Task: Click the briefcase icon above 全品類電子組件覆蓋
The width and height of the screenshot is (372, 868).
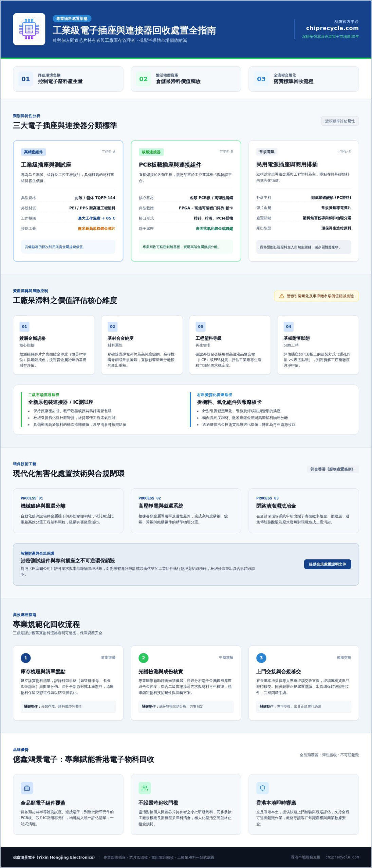Action: pyautogui.click(x=27, y=788)
